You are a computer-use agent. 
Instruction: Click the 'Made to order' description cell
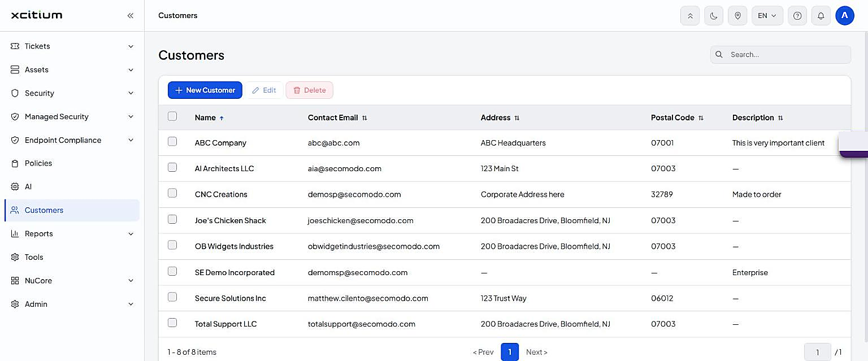(757, 194)
